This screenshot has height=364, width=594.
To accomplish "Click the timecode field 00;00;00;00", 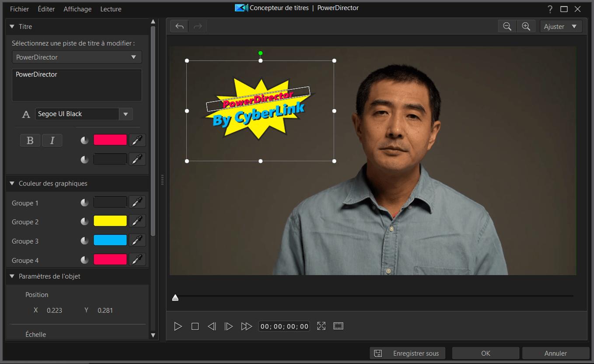I will coord(284,326).
